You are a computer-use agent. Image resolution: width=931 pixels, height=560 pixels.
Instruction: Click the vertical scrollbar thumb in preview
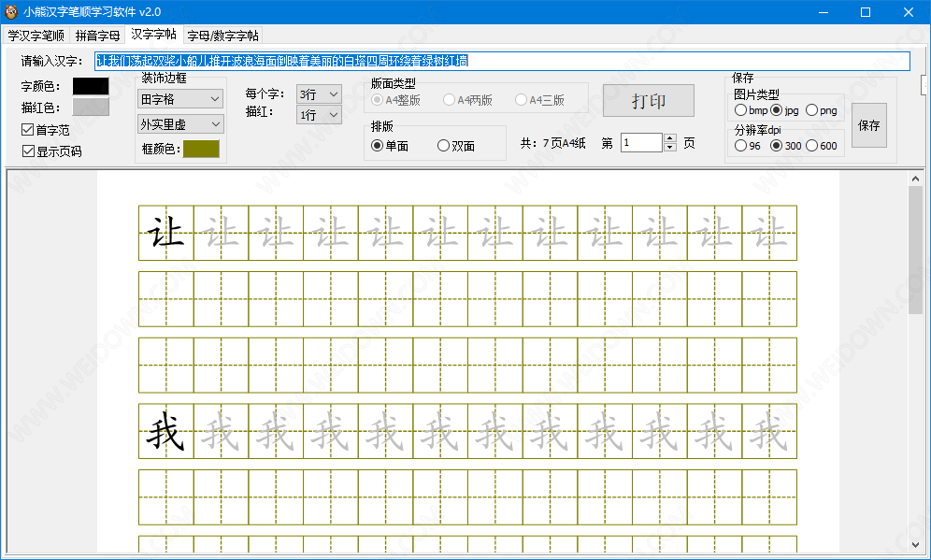tap(915, 250)
